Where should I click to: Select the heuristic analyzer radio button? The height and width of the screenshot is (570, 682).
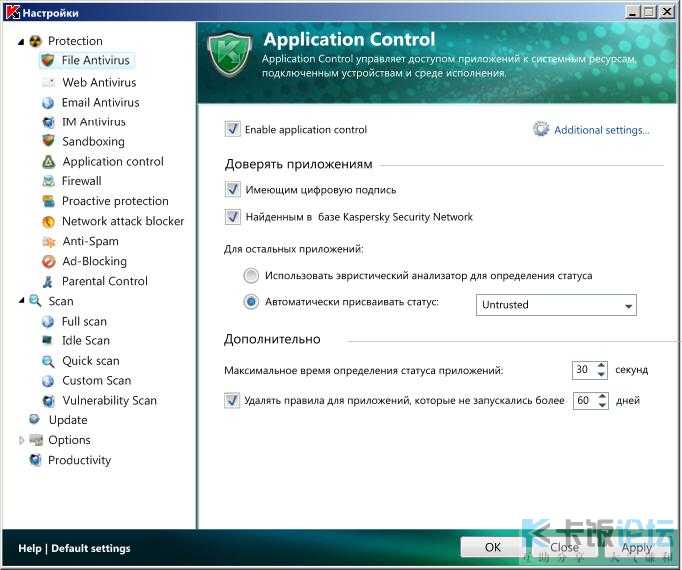click(x=251, y=276)
